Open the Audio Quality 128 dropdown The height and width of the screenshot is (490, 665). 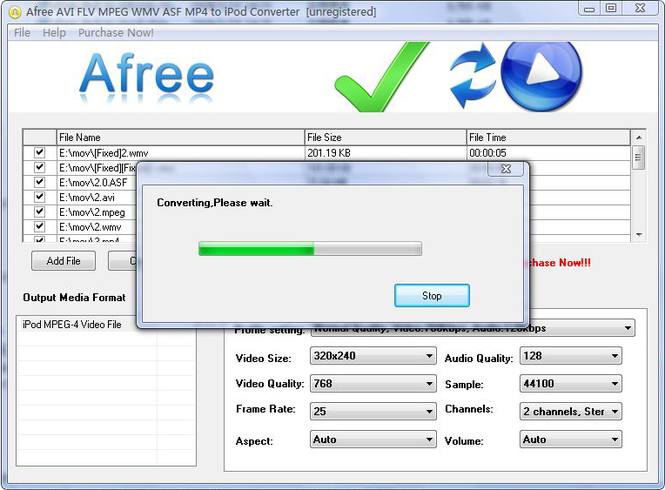570,356
